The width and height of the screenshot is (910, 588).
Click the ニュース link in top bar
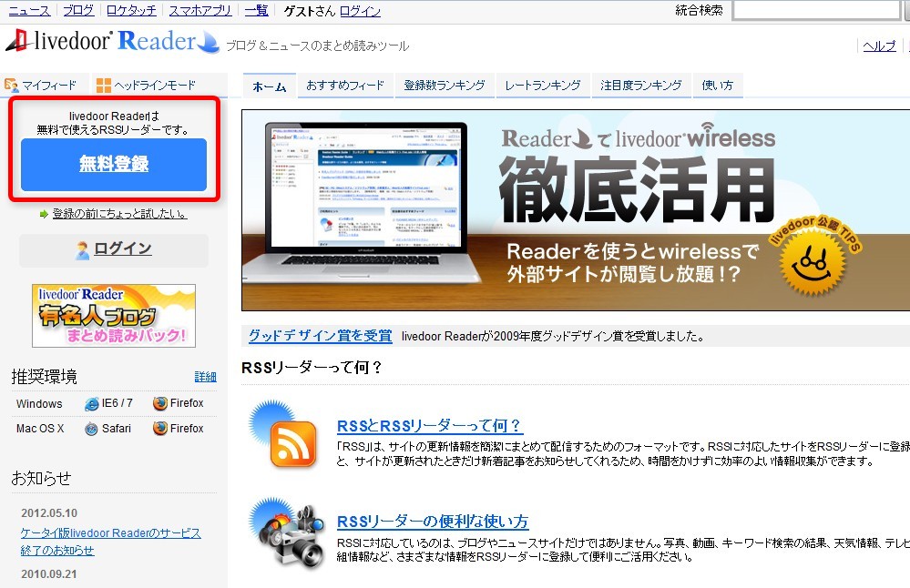29,10
